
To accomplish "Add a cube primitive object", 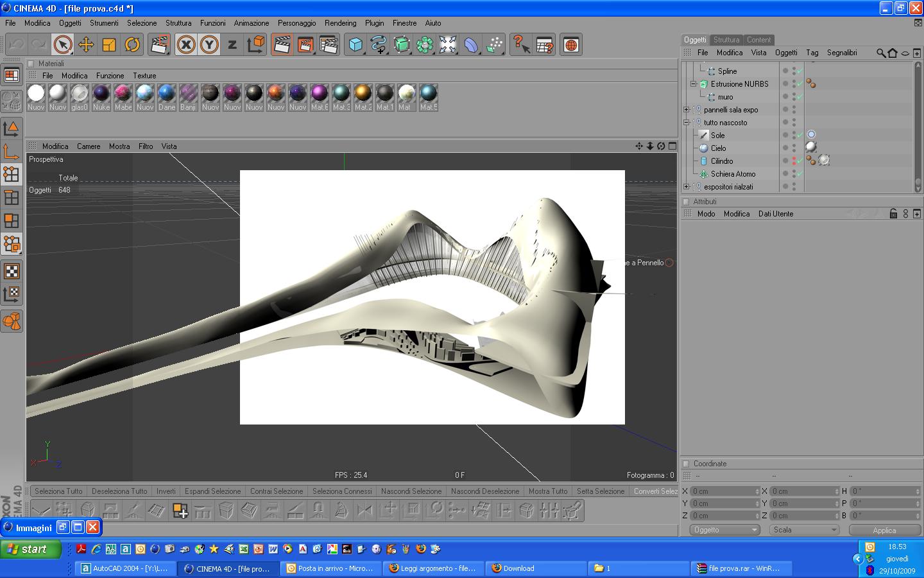I will coord(355,44).
